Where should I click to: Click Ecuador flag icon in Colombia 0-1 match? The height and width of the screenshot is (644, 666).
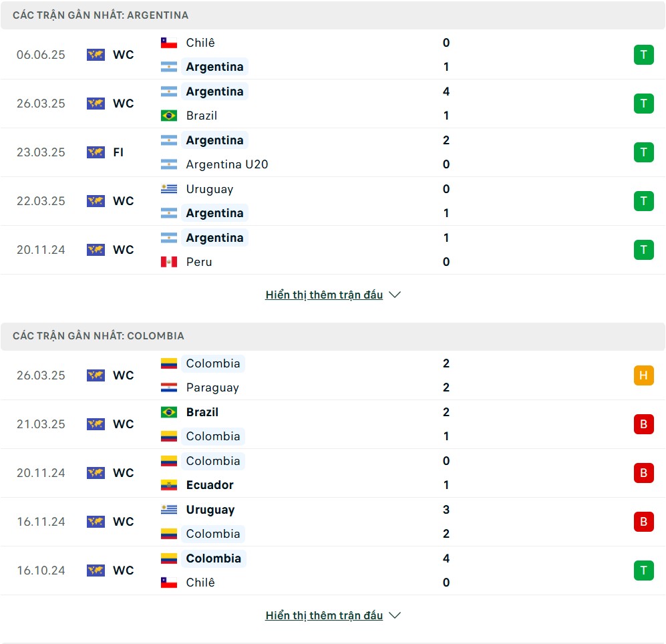[168, 485]
